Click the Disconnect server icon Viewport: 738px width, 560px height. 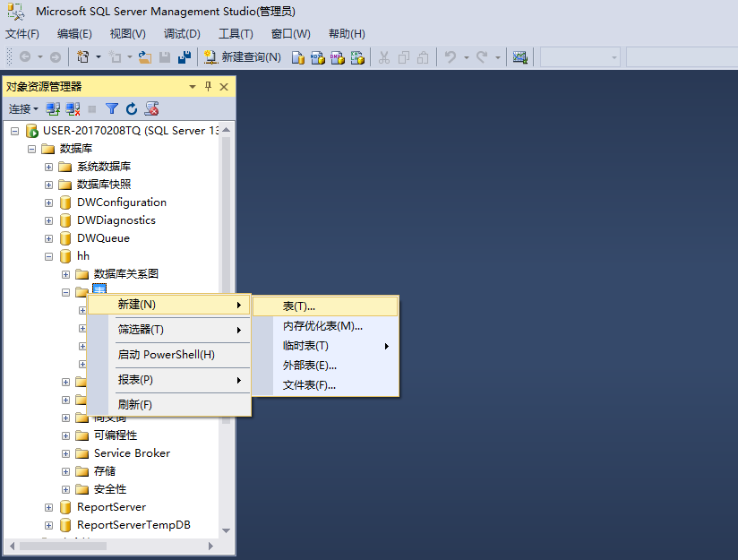pyautogui.click(x=73, y=109)
